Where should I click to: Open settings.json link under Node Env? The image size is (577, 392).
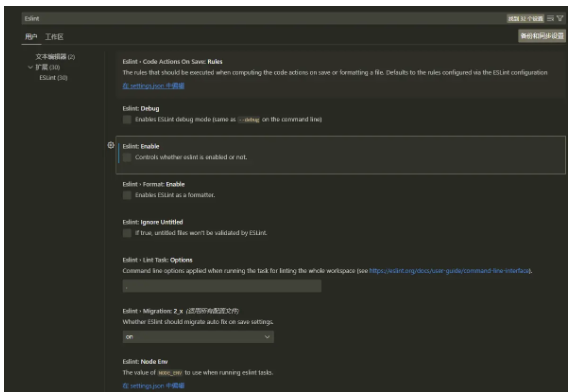pos(153,386)
